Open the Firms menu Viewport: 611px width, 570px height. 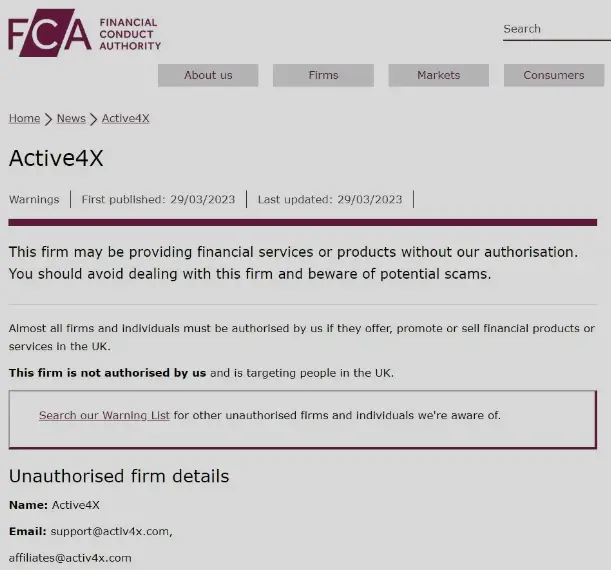323,75
